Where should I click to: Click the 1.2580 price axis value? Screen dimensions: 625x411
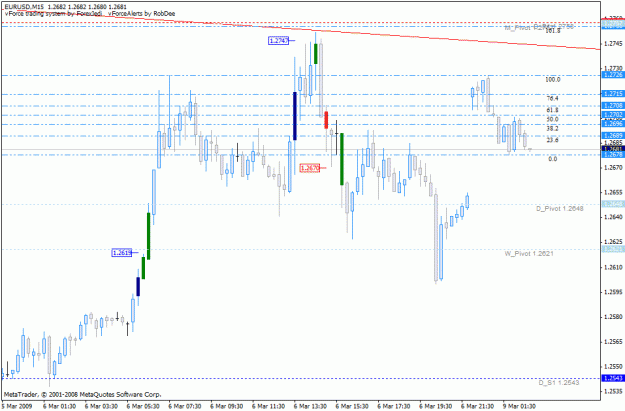tap(613, 317)
